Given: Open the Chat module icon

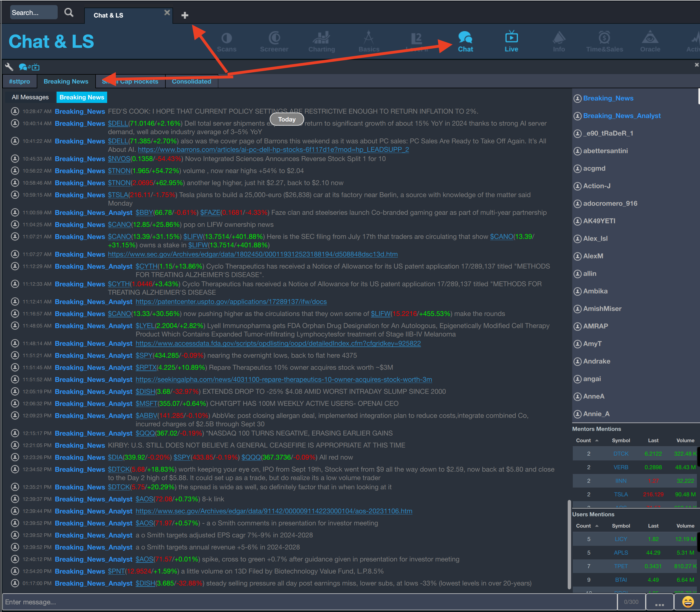Looking at the screenshot, I should [x=465, y=42].
